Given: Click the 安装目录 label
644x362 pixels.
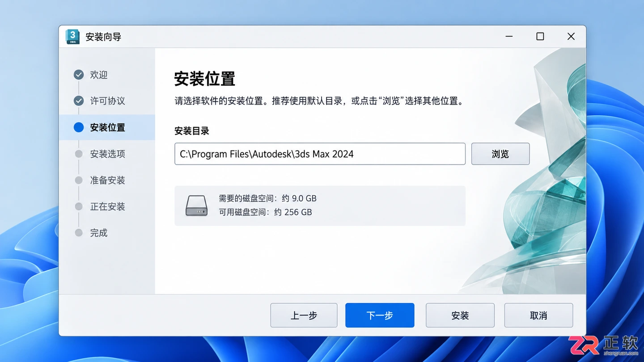Looking at the screenshot, I should pyautogui.click(x=192, y=131).
